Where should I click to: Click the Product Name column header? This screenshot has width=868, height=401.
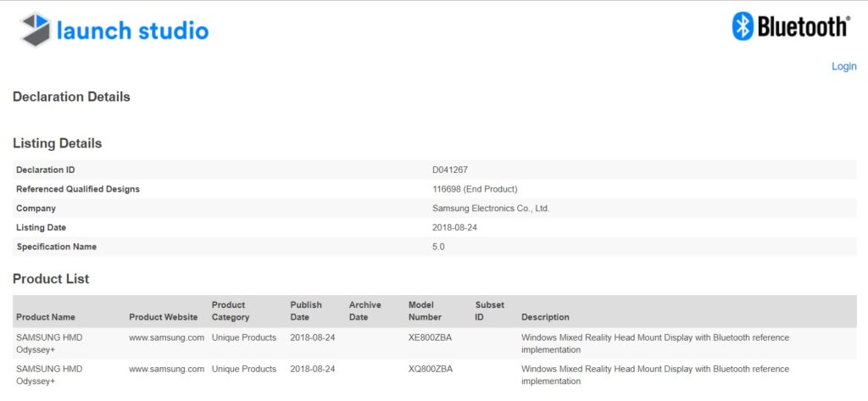(46, 317)
